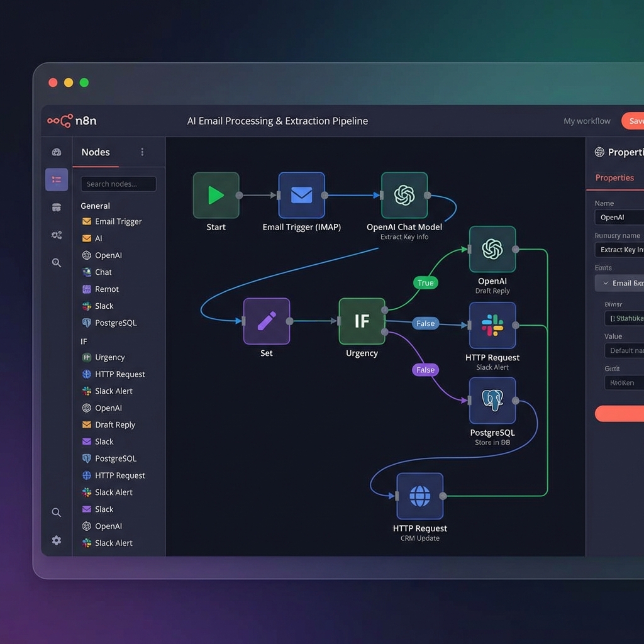Click the green True branch label
The image size is (644, 644).
click(425, 282)
